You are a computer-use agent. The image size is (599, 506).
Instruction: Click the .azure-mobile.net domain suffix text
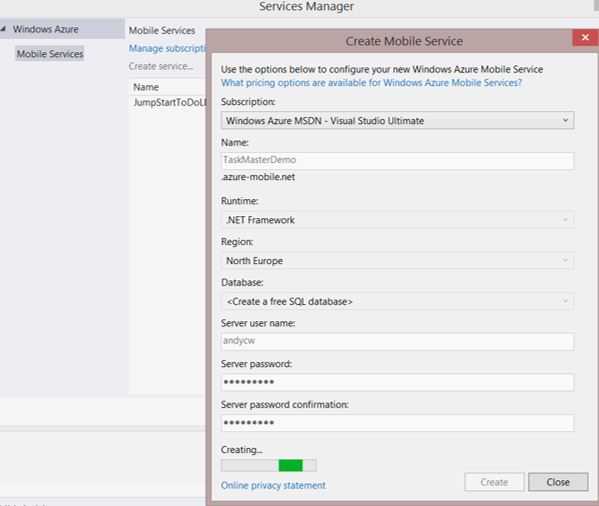click(x=258, y=177)
